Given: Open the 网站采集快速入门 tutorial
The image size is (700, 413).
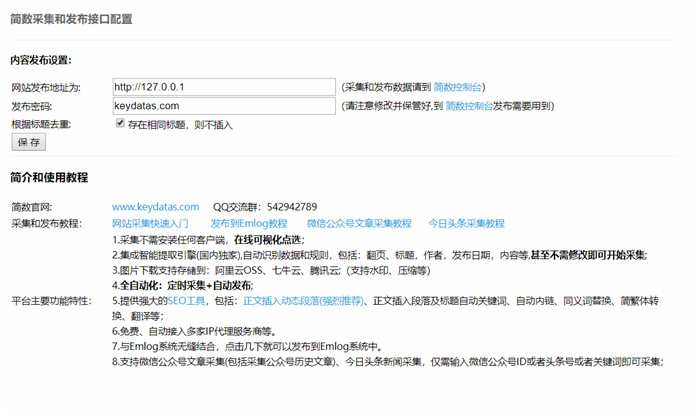Looking at the screenshot, I should point(149,223).
